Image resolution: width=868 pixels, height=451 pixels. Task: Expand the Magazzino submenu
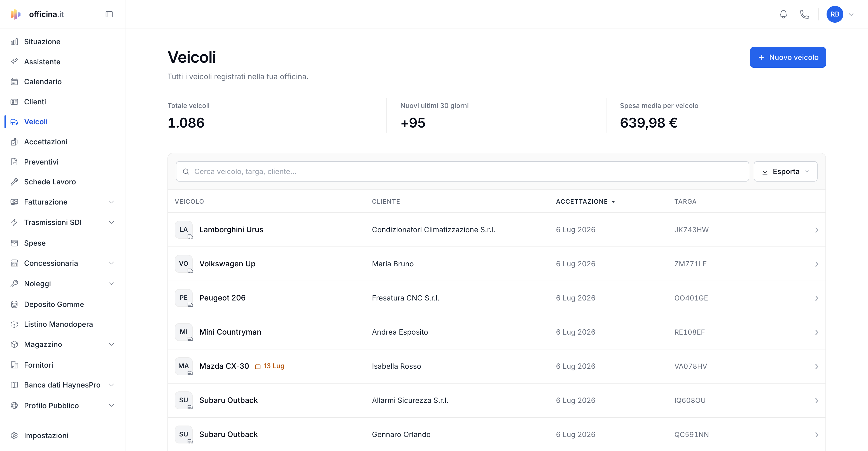click(x=111, y=344)
